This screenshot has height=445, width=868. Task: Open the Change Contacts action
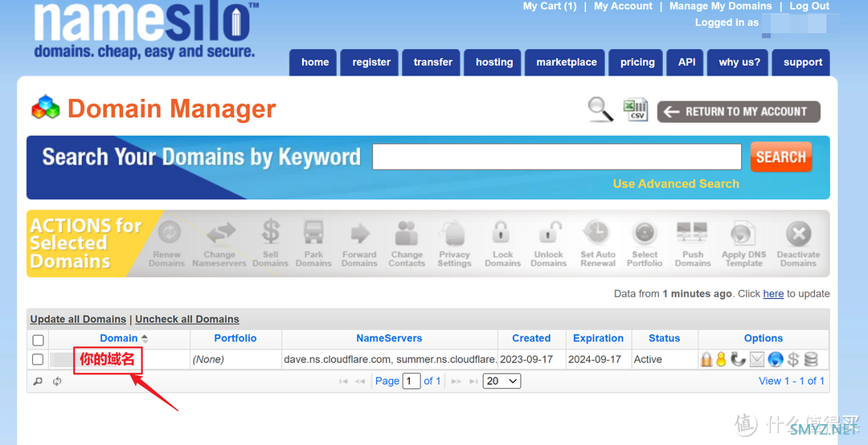[x=407, y=233]
